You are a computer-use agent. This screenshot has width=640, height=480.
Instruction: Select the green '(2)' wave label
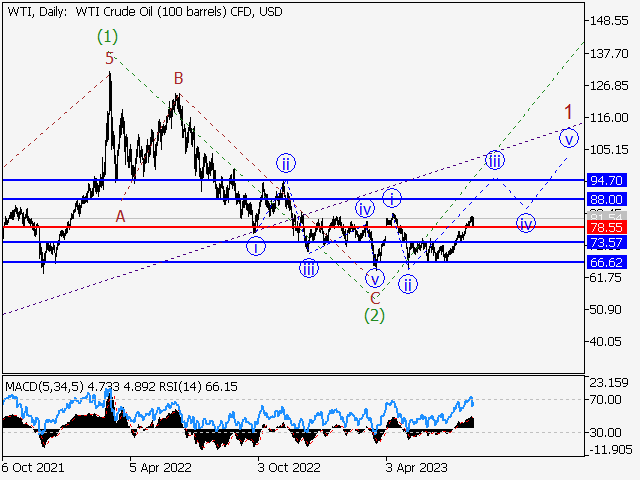(374, 316)
